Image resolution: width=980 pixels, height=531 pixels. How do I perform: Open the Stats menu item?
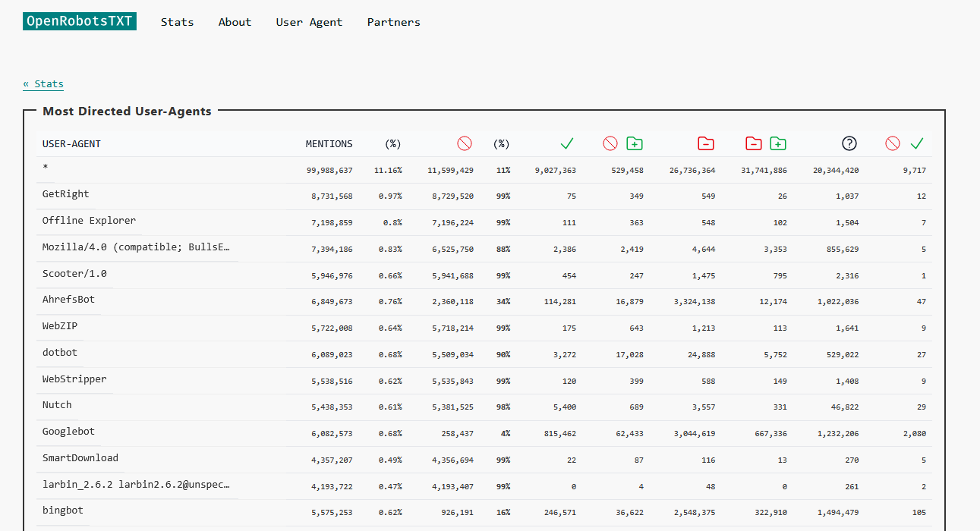click(x=177, y=22)
